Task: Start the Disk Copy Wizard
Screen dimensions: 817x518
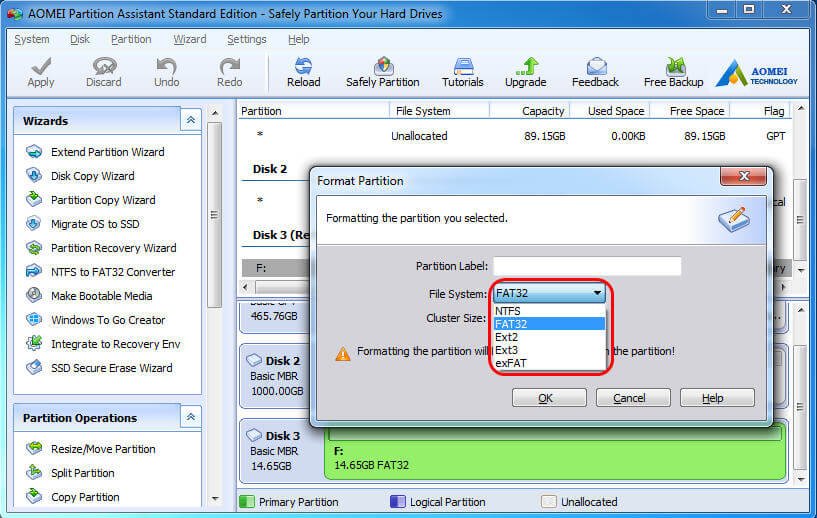Action: [92, 176]
